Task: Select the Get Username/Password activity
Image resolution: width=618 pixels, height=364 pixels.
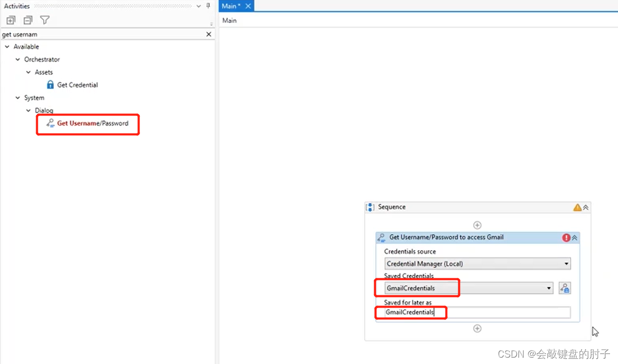Action: (x=93, y=123)
